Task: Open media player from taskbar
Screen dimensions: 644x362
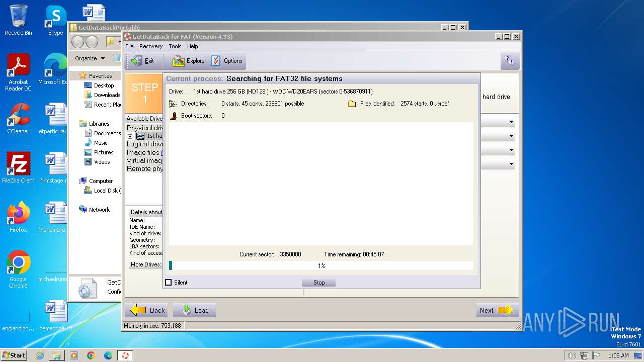Action: pos(74,355)
